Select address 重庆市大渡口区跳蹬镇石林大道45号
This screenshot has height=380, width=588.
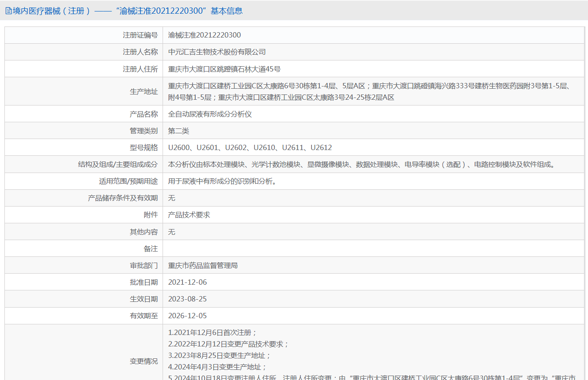pos(224,69)
